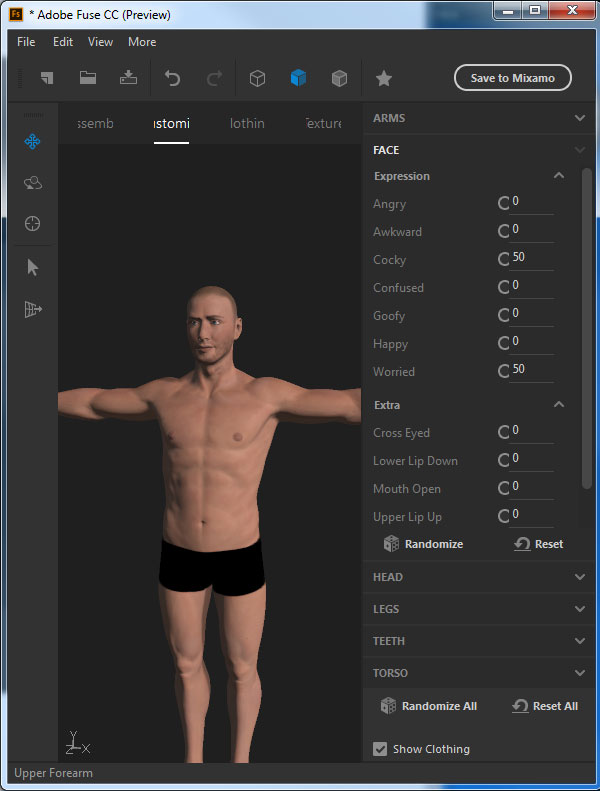Select the arrow selection tool
The image size is (600, 791).
pyautogui.click(x=32, y=267)
